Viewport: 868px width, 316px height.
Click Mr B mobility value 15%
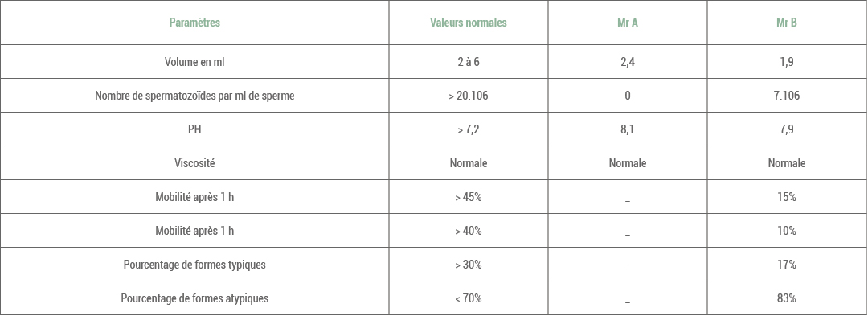[787, 197]
